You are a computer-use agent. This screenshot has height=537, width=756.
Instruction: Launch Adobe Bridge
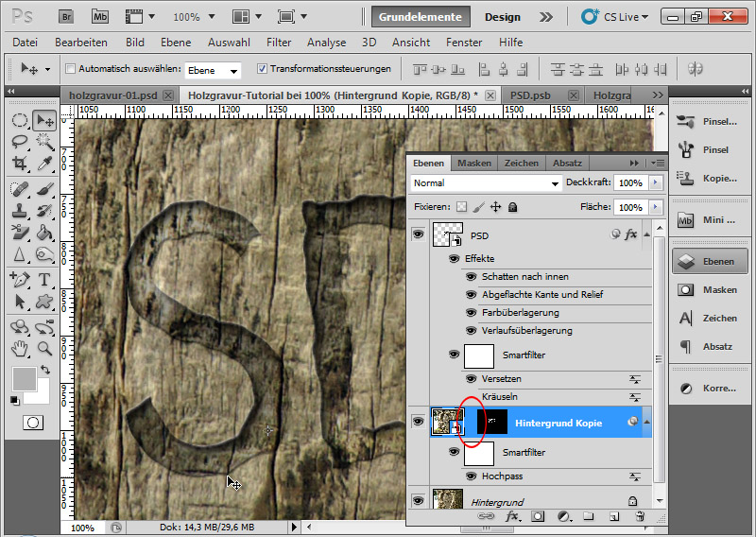coord(66,17)
